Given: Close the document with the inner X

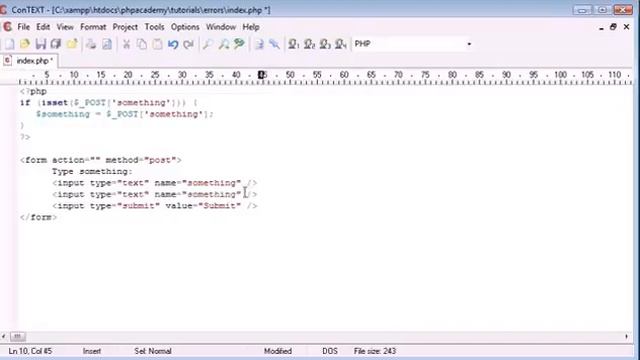Looking at the screenshot, I should coord(627,27).
